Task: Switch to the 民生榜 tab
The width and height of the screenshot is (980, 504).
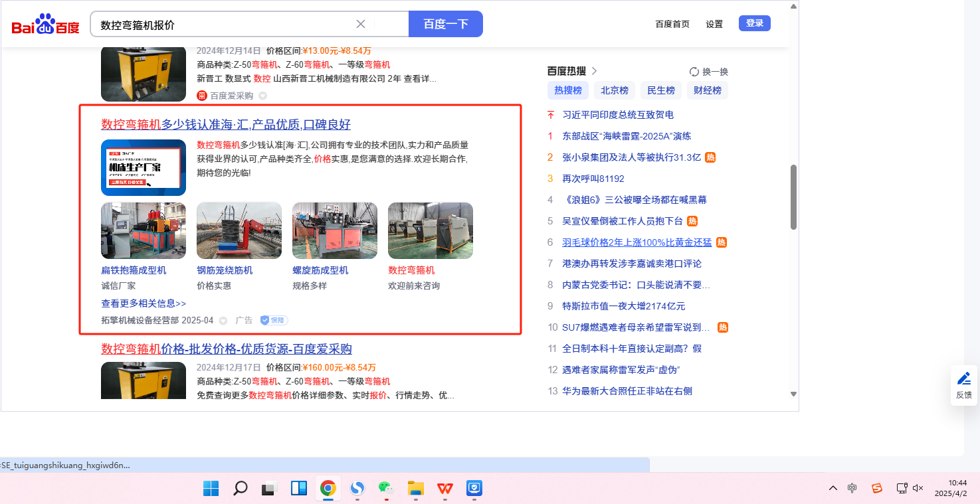Action: click(x=661, y=90)
